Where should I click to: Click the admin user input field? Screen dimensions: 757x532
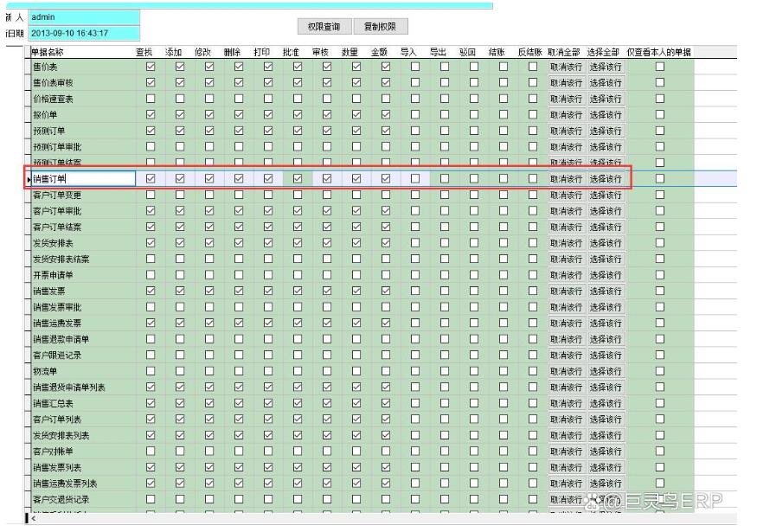click(x=83, y=17)
